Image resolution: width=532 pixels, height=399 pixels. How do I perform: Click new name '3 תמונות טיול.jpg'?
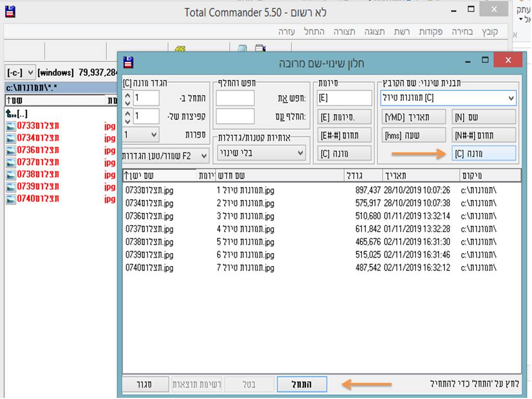[x=245, y=216]
